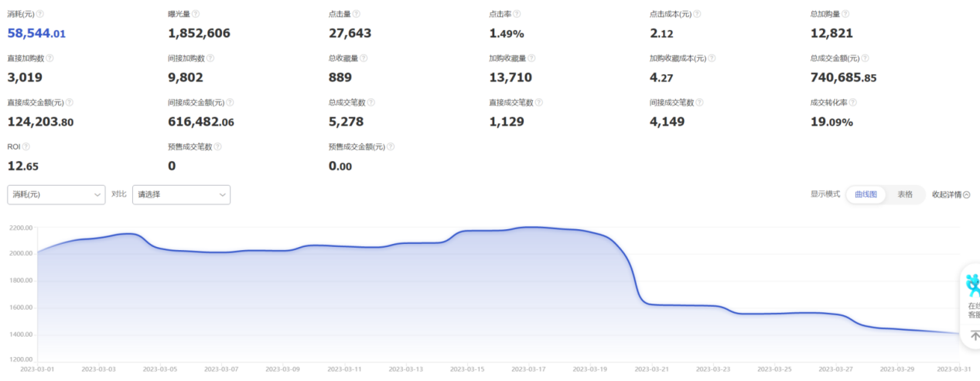Click help icon beside 曝光量 label
The height and width of the screenshot is (381, 980).
196,14
